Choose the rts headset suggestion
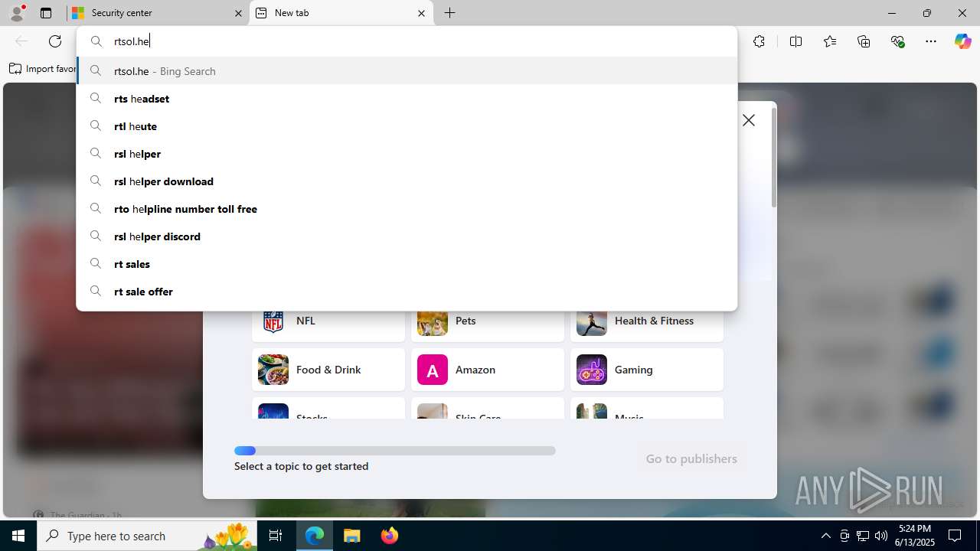This screenshot has height=551, width=980. tap(407, 99)
